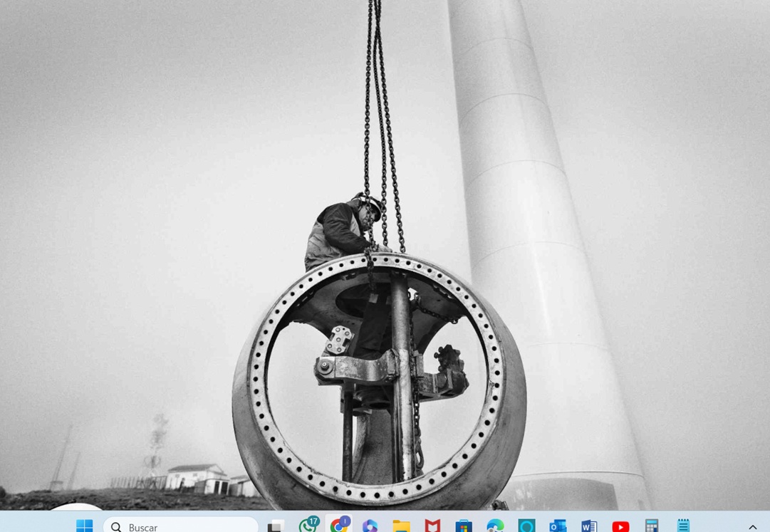Open WhatsApp with 17 unread notifications
The width and height of the screenshot is (770, 532).
pos(308,526)
